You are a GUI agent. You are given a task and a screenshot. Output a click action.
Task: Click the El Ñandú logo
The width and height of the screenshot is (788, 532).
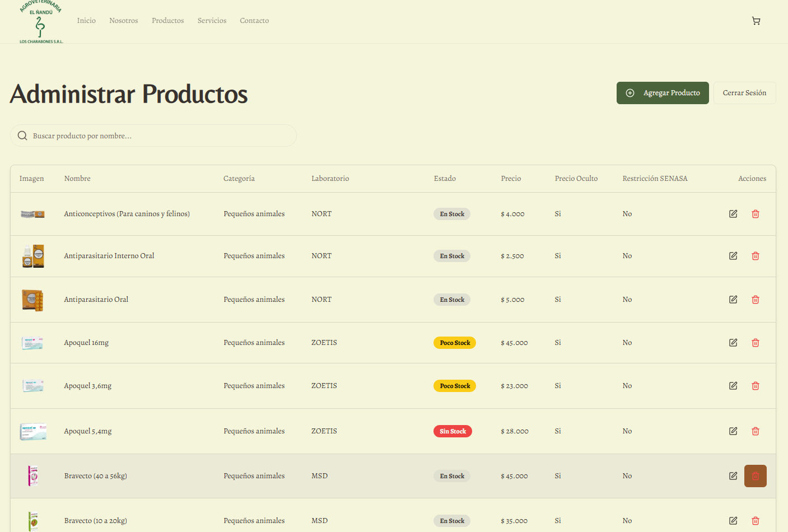[41, 22]
